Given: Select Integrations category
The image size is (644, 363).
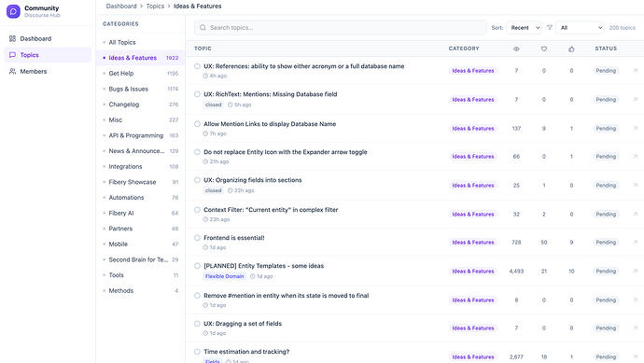Looking at the screenshot, I should point(140,166).
